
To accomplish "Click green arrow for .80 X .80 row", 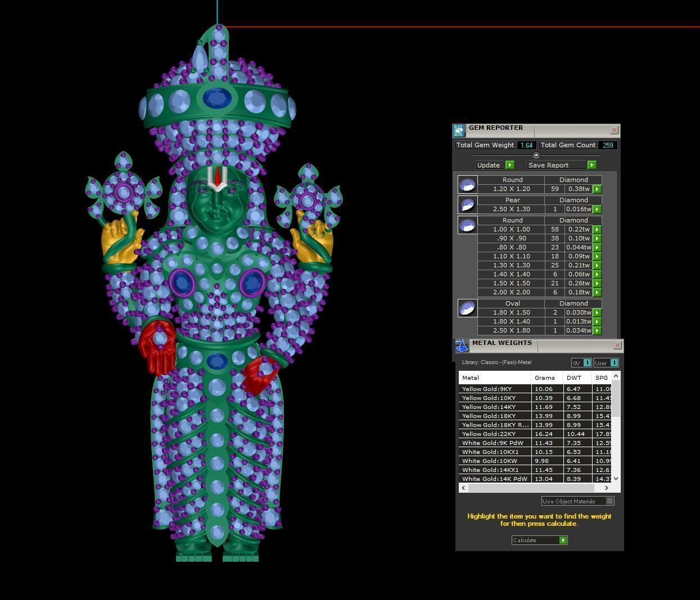I will pyautogui.click(x=597, y=248).
